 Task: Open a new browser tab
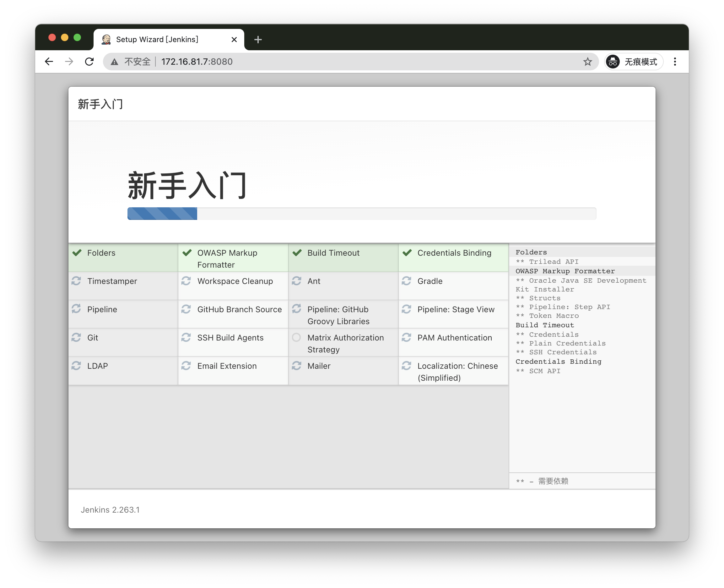[x=258, y=40]
